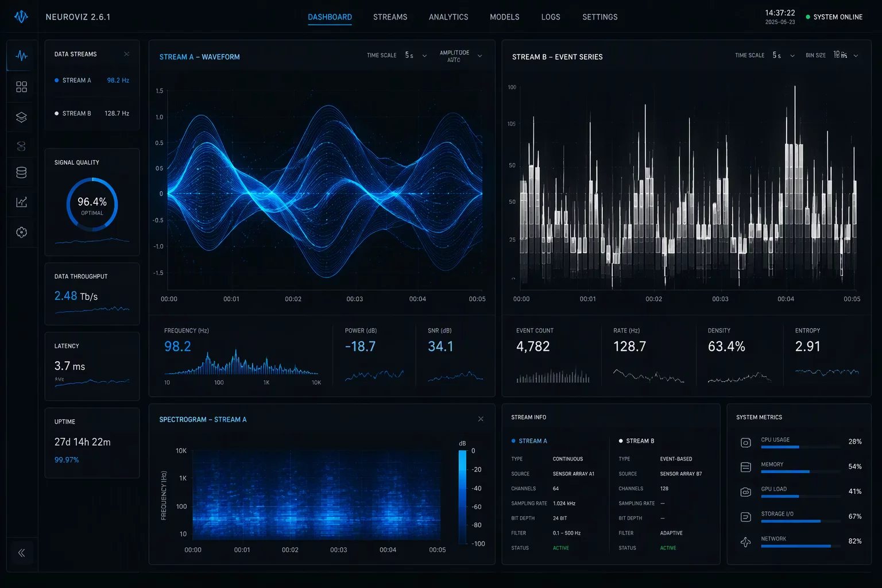Open the gear-shaped sidebar icon
Screen dimensions: 882x588
pyautogui.click(x=22, y=232)
